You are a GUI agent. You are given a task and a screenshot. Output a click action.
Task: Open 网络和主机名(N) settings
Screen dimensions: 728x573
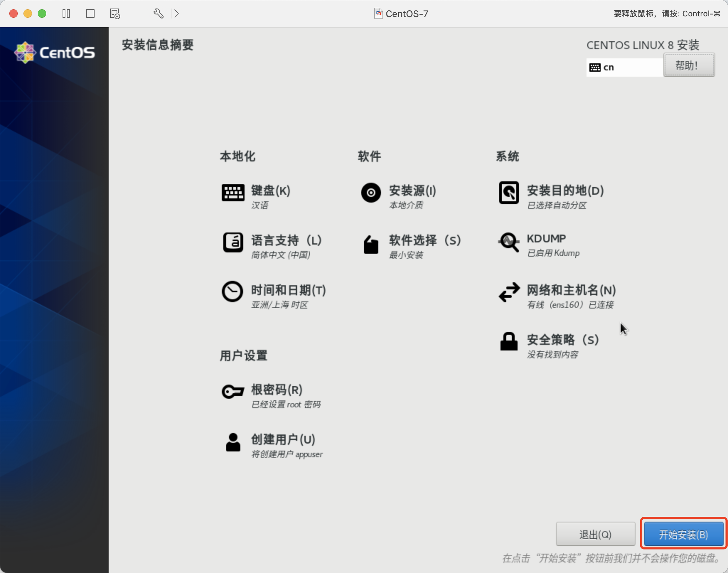572,290
